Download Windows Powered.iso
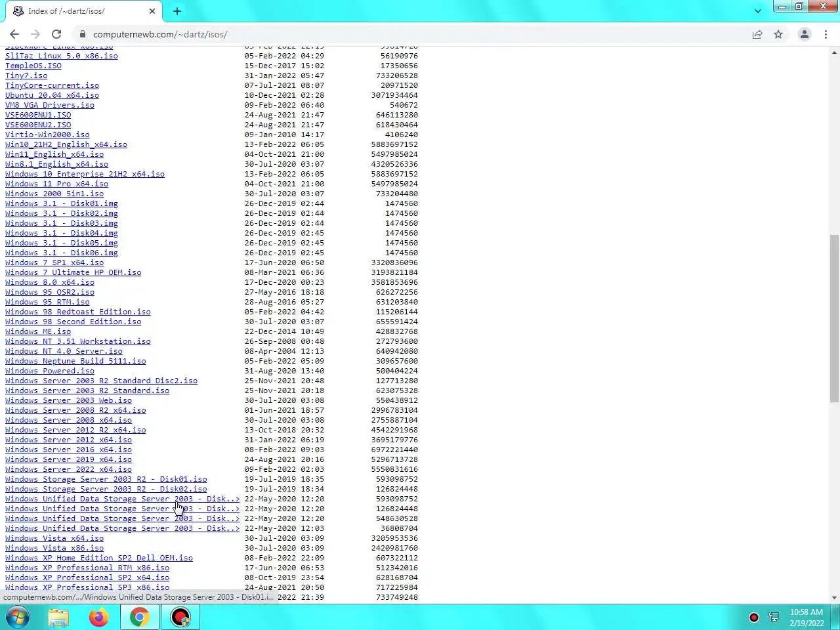Viewport: 840px width, 630px height. [x=50, y=371]
